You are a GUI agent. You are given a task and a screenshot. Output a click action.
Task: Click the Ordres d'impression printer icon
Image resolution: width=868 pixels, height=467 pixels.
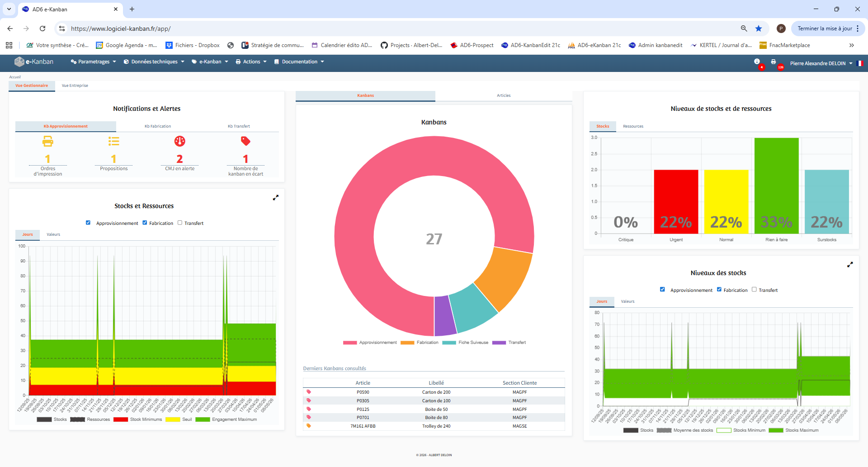[47, 142]
